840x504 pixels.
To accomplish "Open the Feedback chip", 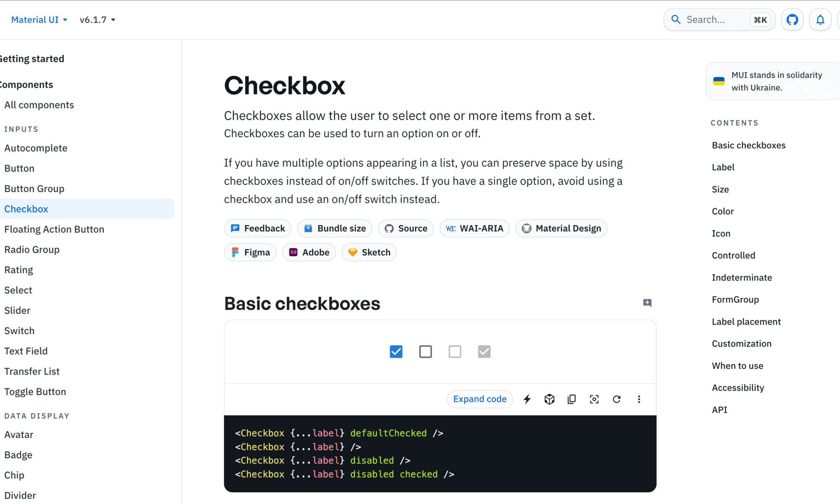I will [x=258, y=228].
